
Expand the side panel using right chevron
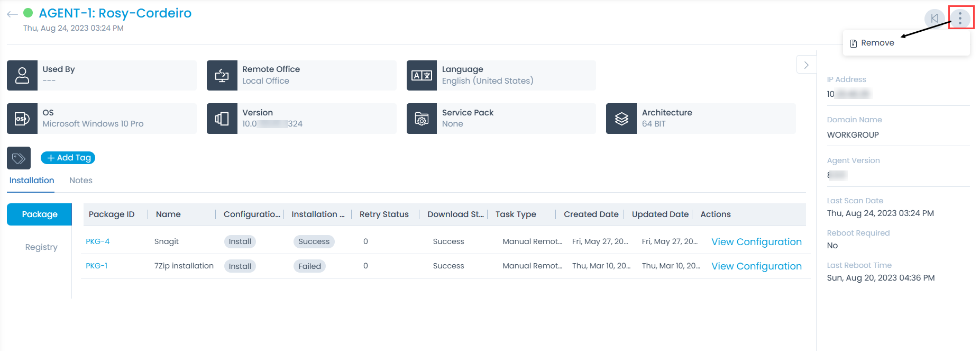806,65
